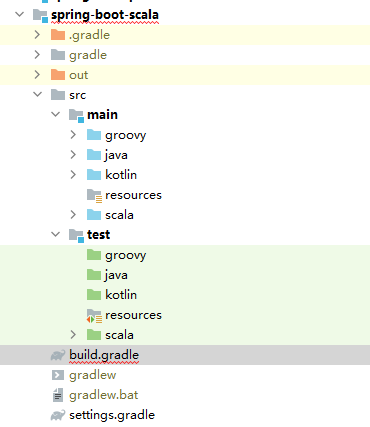Select java label under test

tap(116, 275)
